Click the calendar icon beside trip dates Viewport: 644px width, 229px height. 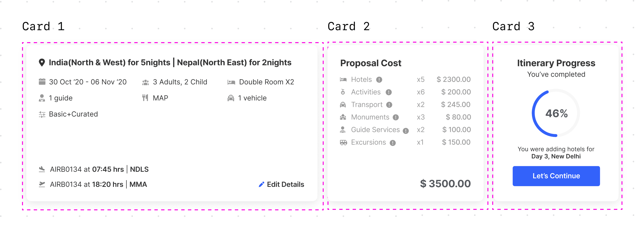pyautogui.click(x=42, y=82)
